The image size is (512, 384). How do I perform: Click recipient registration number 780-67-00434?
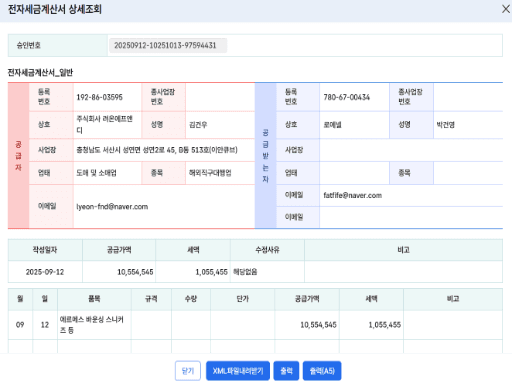click(347, 97)
